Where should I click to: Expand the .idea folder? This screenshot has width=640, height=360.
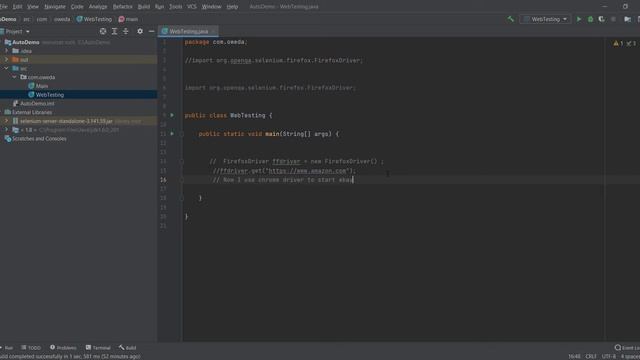click(x=6, y=51)
